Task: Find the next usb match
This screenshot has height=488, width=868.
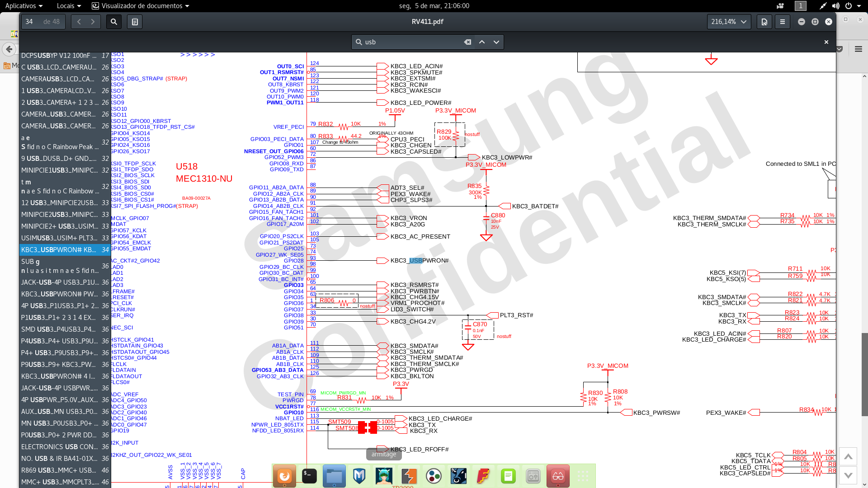Action: 496,42
